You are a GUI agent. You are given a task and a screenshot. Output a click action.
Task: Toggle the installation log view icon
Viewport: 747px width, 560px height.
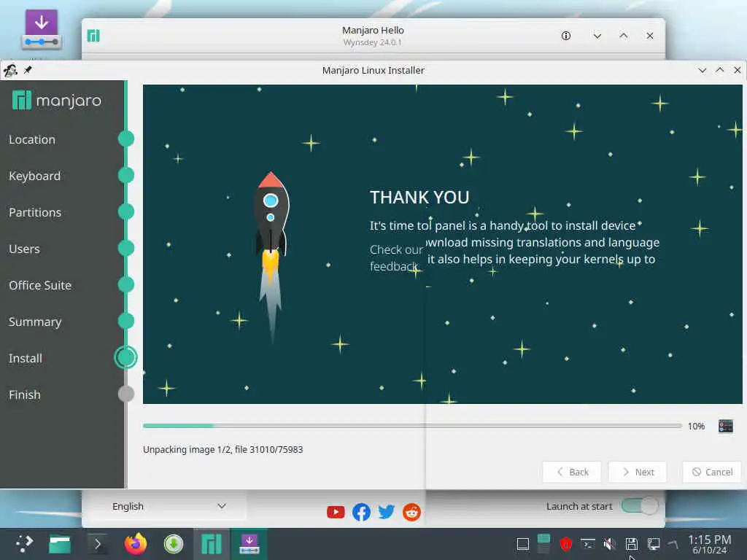point(726,426)
